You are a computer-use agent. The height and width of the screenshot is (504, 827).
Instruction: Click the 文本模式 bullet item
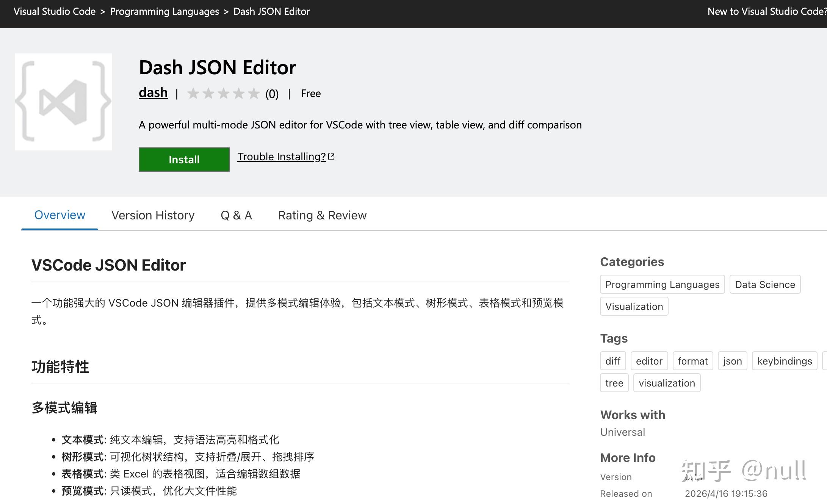pyautogui.click(x=171, y=440)
